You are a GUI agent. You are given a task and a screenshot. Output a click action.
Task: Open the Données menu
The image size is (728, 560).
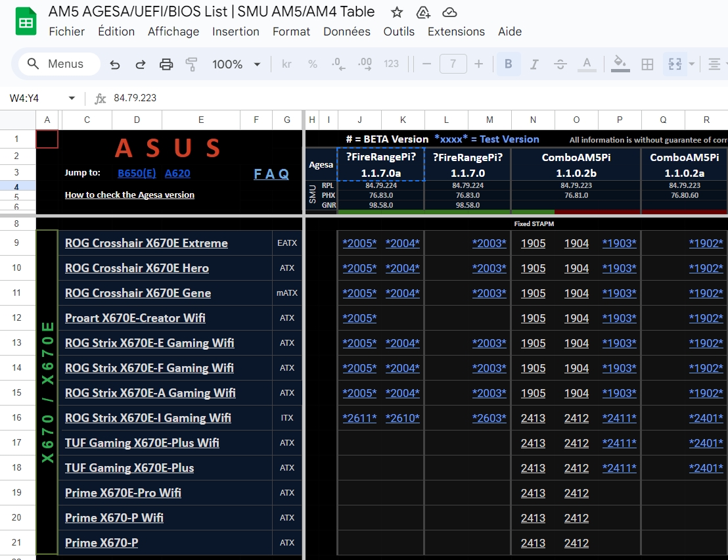(x=346, y=32)
